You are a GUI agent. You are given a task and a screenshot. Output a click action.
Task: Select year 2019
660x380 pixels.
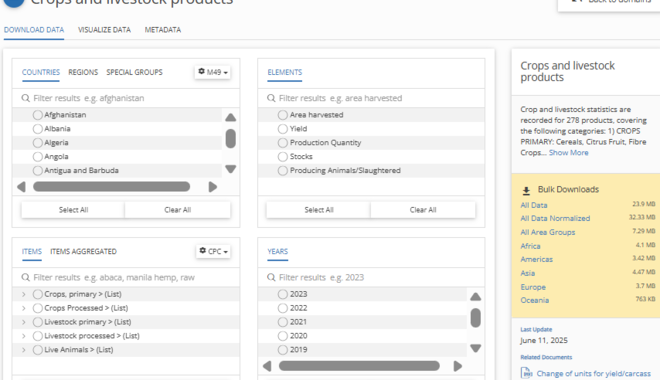[x=283, y=349]
